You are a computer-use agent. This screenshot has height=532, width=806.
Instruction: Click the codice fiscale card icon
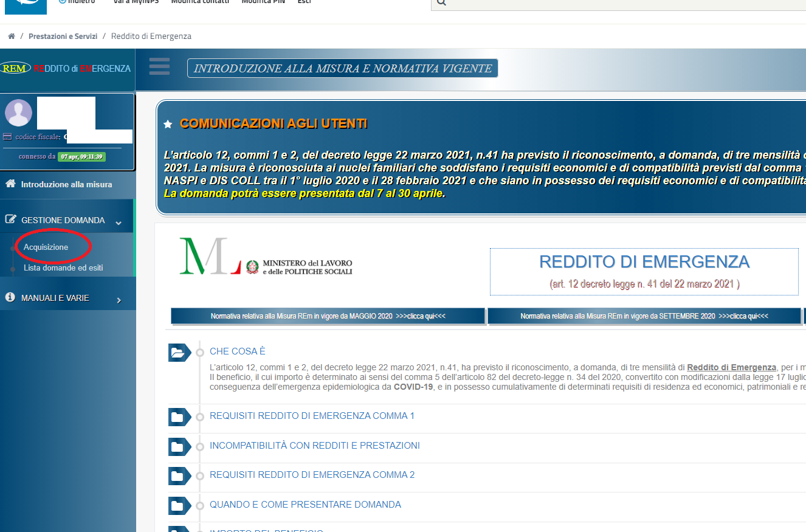click(x=7, y=137)
